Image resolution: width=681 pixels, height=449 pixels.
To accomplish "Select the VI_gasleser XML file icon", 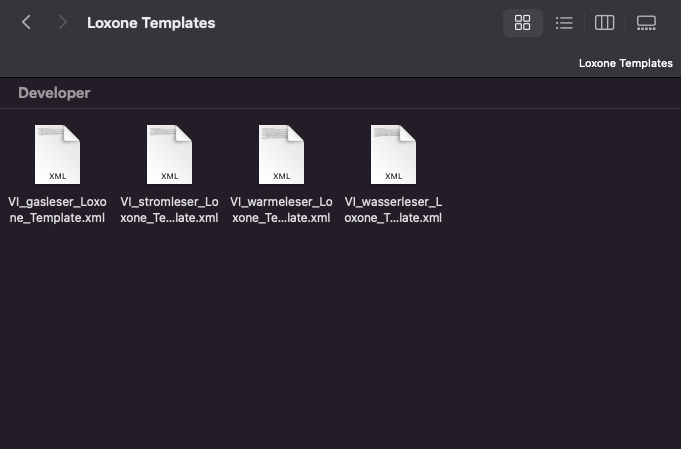I will coord(57,154).
